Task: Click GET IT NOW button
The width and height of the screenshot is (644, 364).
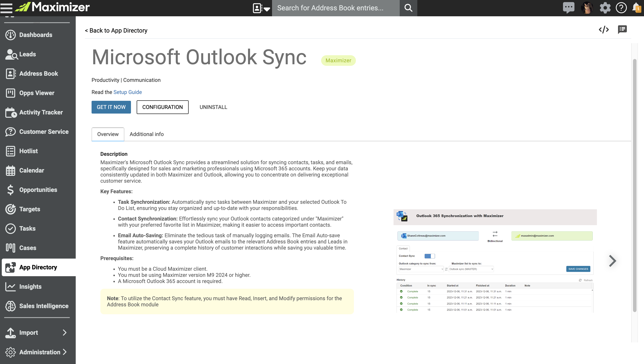Action: (111, 107)
